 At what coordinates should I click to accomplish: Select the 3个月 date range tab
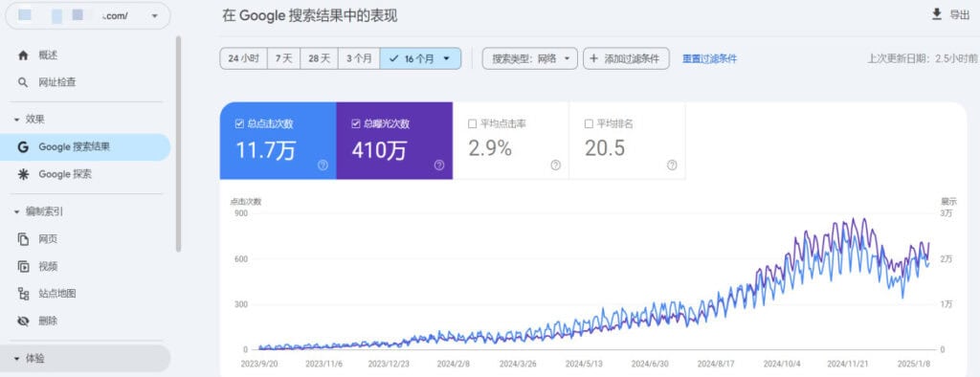point(360,58)
